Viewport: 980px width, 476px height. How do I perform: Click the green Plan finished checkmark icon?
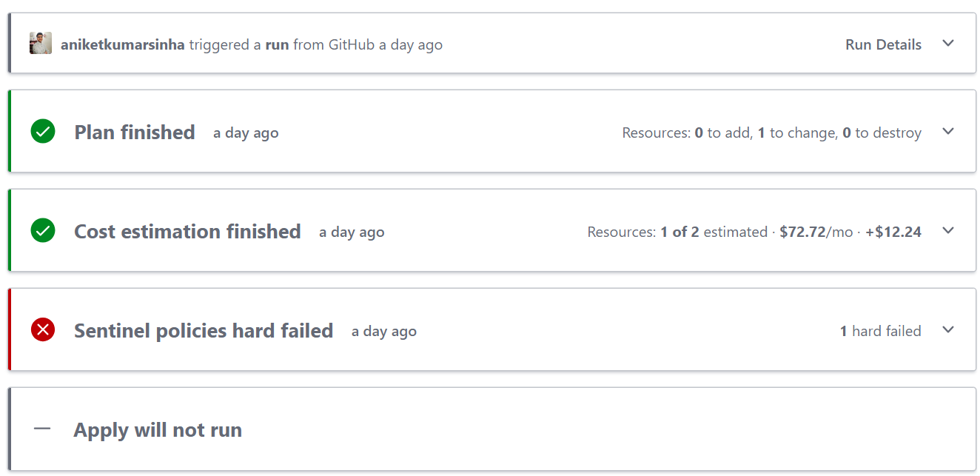tap(43, 133)
